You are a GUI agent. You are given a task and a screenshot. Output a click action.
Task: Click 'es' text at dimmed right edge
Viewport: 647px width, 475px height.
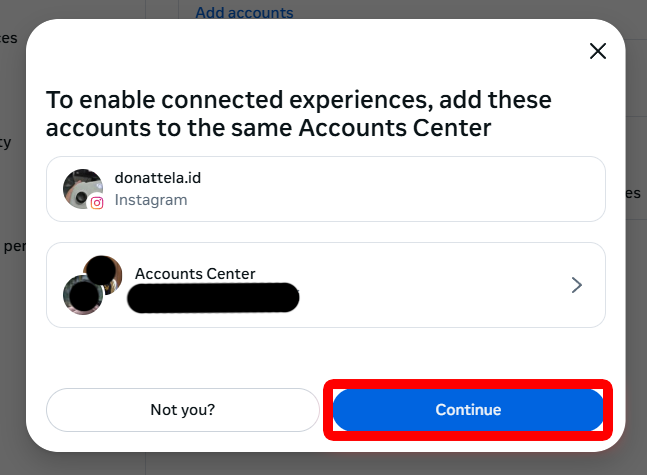632,193
